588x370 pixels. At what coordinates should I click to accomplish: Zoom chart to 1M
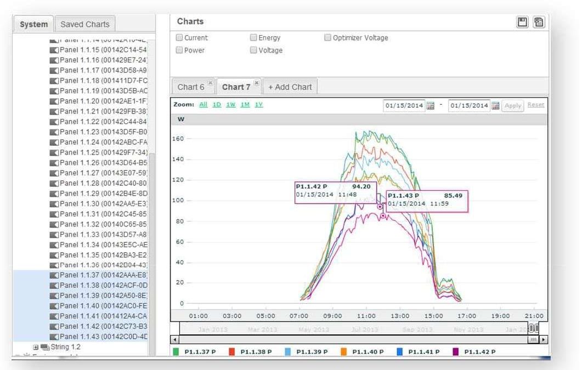[245, 105]
